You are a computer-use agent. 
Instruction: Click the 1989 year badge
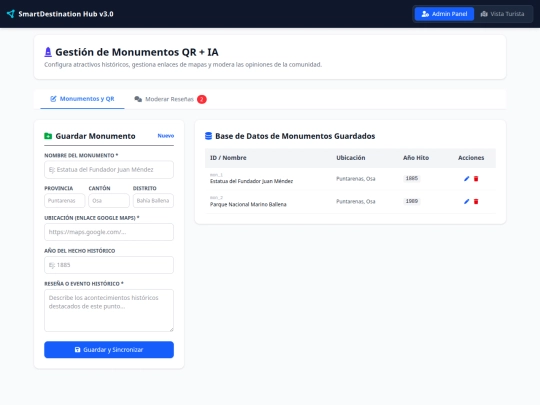(412, 201)
